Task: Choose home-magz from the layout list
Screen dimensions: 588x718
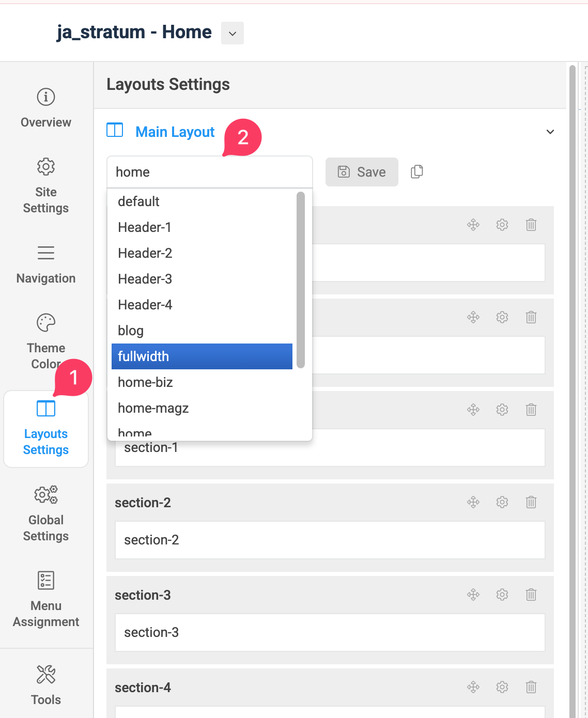Action: click(202, 408)
